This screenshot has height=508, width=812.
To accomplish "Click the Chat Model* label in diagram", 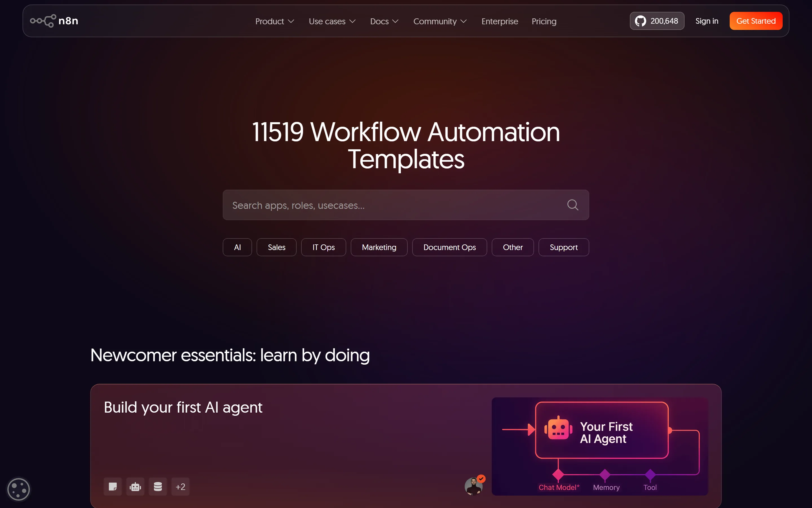I will coord(559,487).
